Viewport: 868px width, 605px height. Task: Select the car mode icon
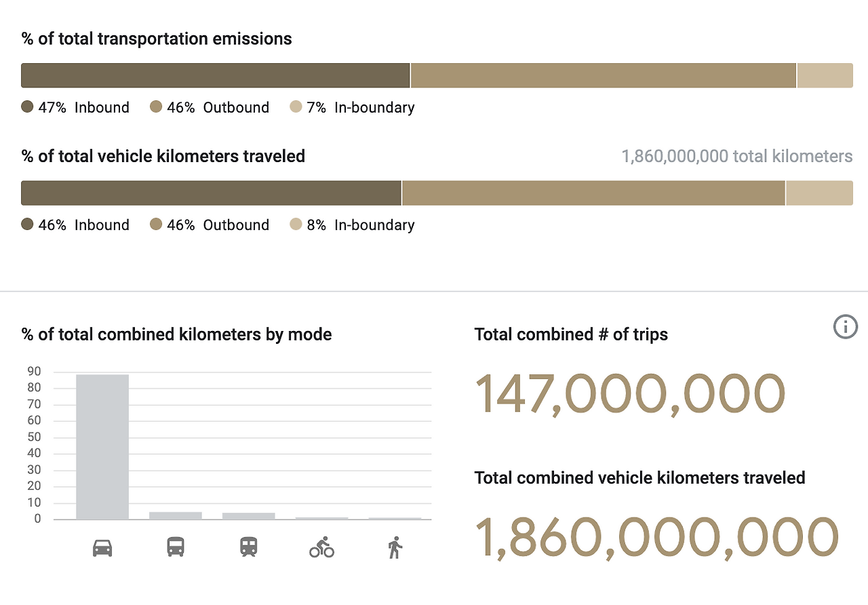click(x=102, y=547)
